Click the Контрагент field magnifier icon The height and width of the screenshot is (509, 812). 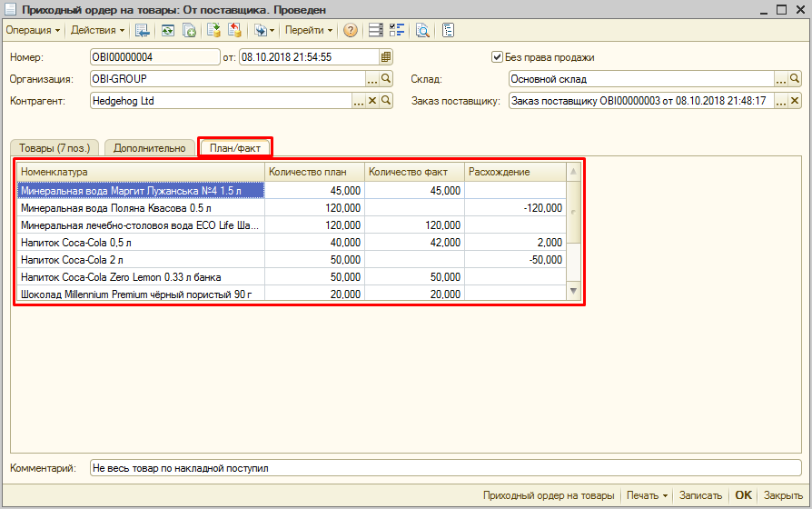386,101
